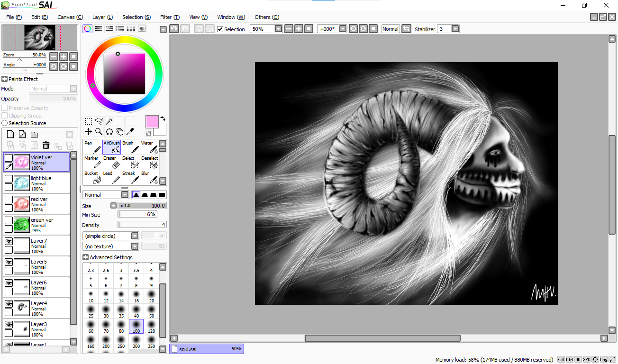Hide Layer6 using its eye icon
Image resolution: width=618 pixels, height=364 pixels.
[9, 283]
